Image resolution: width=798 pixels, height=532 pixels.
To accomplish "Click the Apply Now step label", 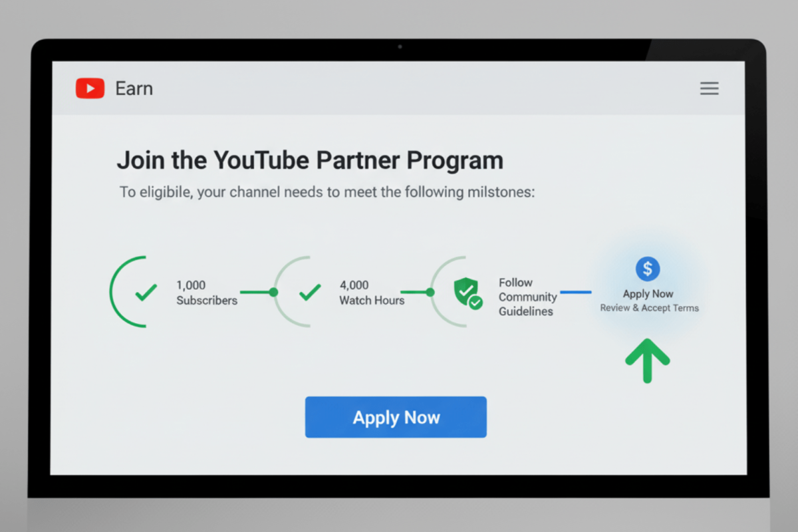I will point(648,294).
